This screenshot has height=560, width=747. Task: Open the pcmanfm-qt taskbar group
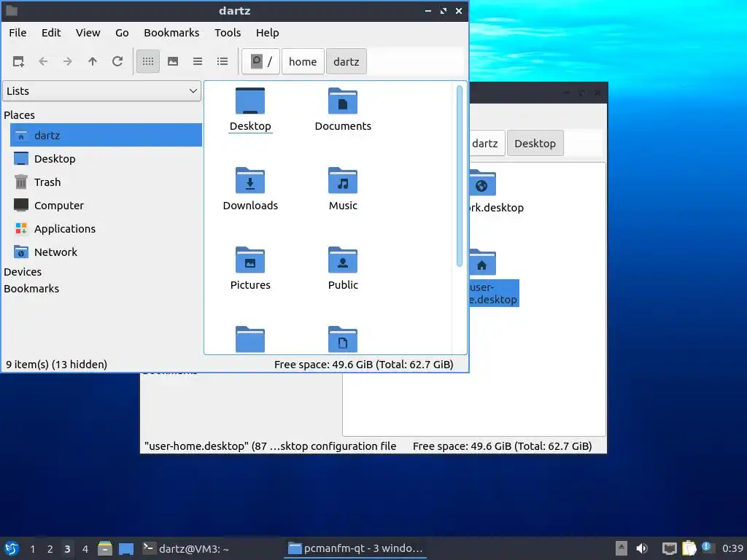355,548
